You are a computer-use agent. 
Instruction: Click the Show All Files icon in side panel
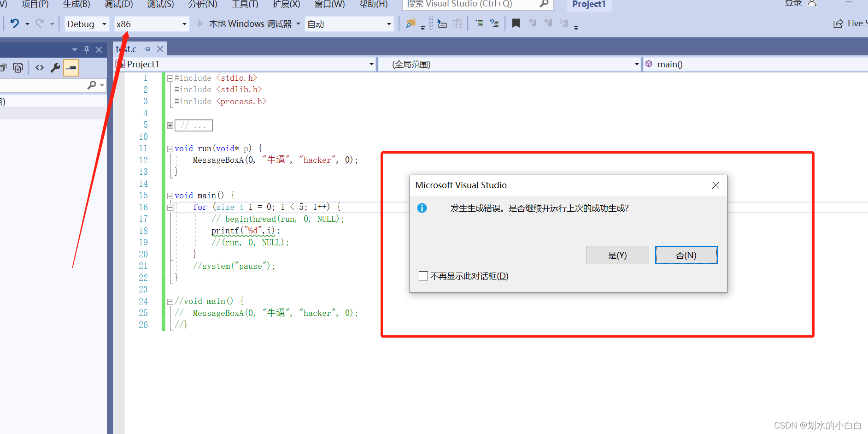pyautogui.click(x=18, y=68)
